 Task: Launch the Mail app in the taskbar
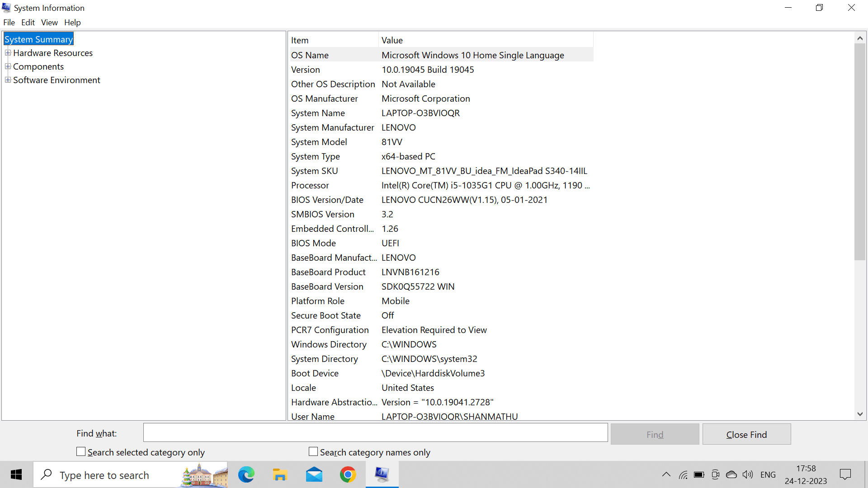tap(314, 474)
